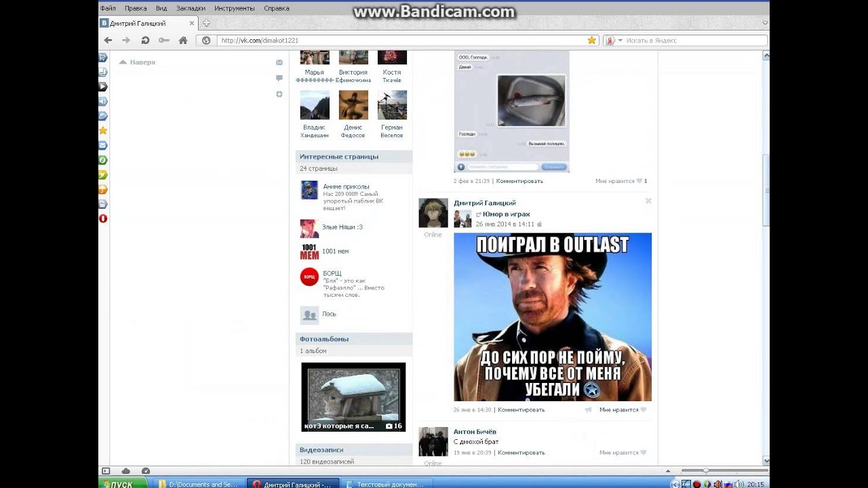The image size is (868, 488).
Task: Open the БОРЩ community page
Action: coord(332,273)
